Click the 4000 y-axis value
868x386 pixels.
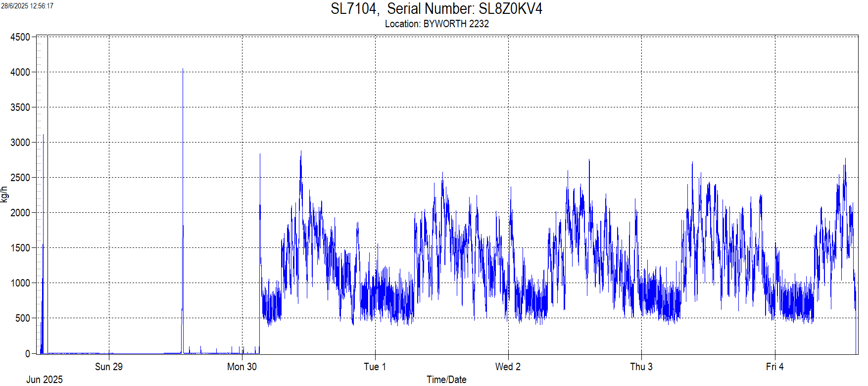[20, 72]
